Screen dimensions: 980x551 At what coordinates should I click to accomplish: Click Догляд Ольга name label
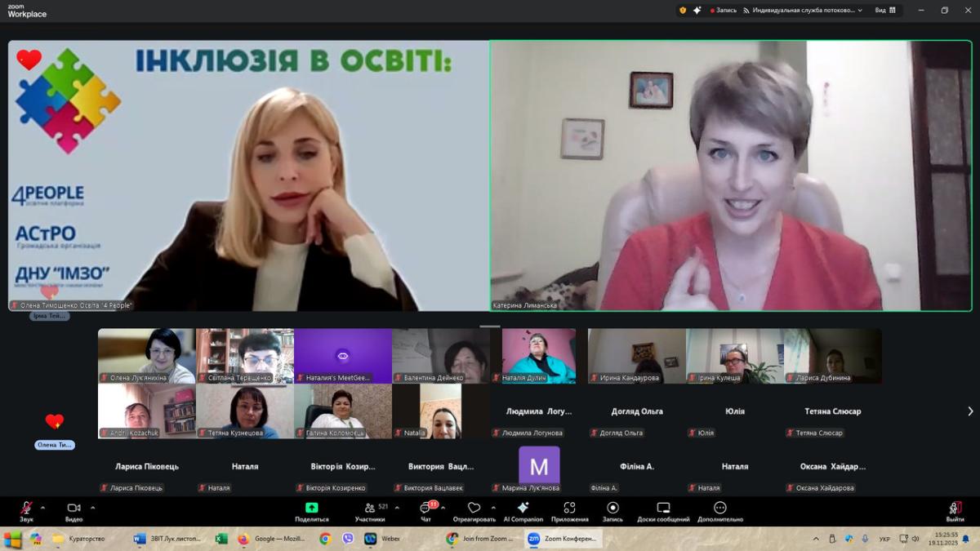pyautogui.click(x=621, y=433)
